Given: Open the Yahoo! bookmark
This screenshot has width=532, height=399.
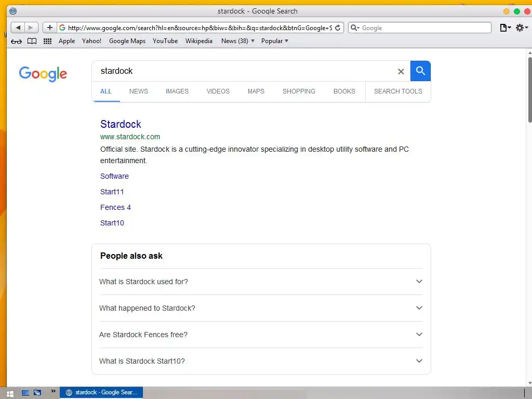Looking at the screenshot, I should pos(91,41).
